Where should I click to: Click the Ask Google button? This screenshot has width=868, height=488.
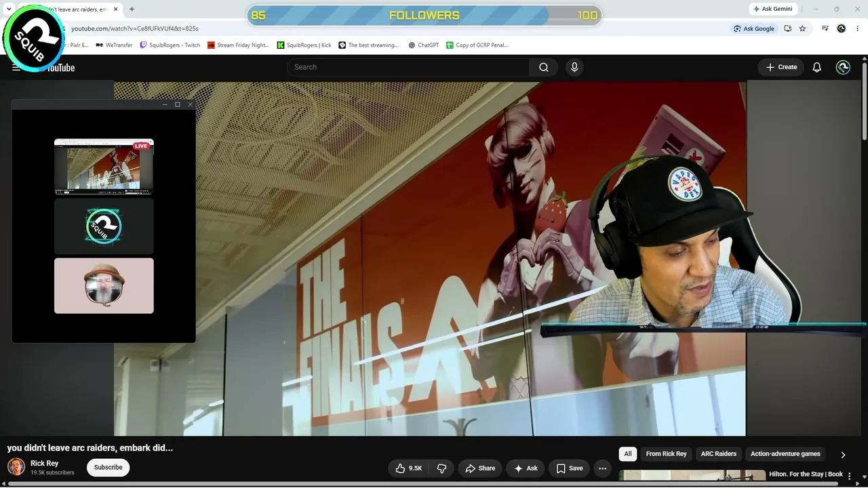tap(754, 28)
